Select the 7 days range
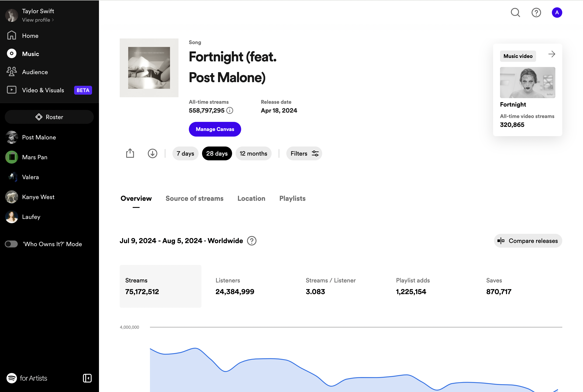 point(185,153)
